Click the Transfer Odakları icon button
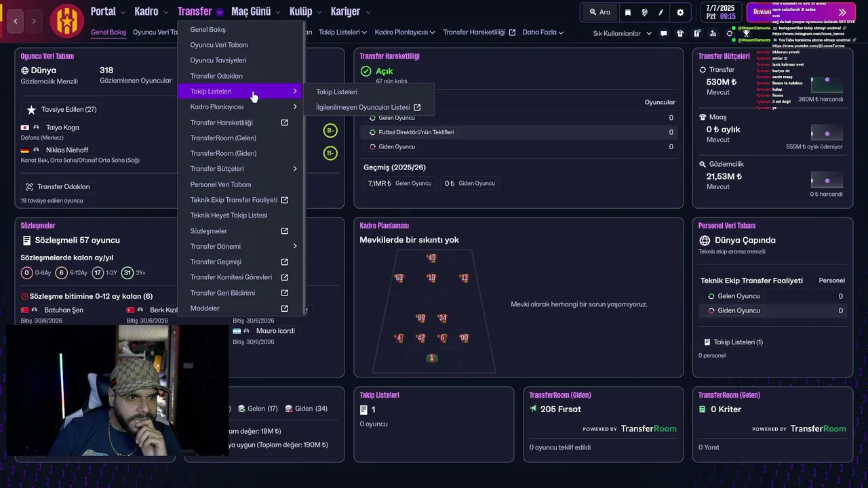This screenshot has width=868, height=488. point(29,187)
